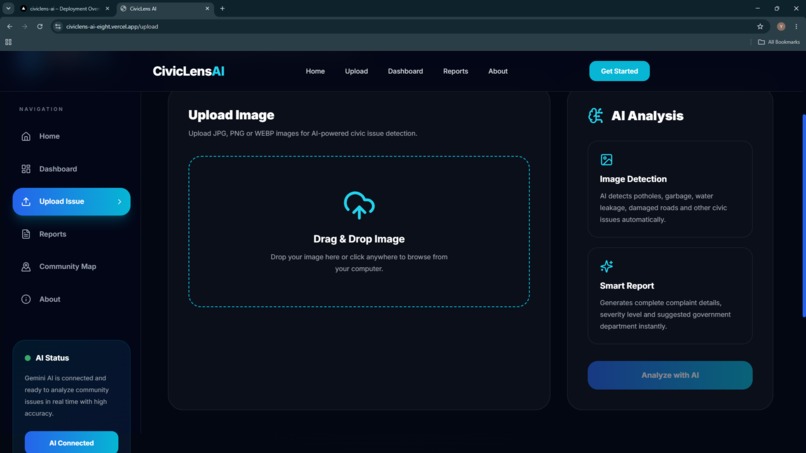Click the Smart Report card title

[x=627, y=286]
